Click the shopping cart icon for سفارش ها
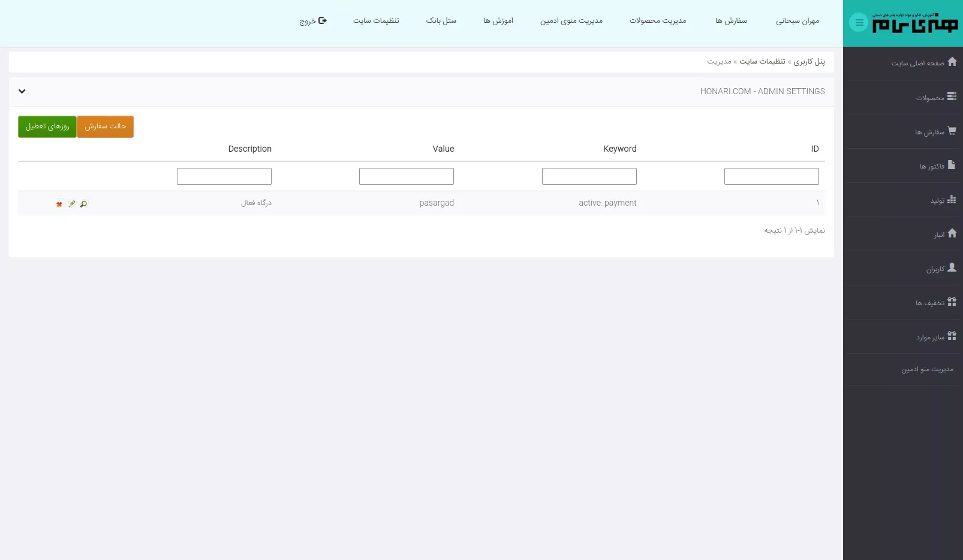This screenshot has width=963, height=560. coord(952,131)
